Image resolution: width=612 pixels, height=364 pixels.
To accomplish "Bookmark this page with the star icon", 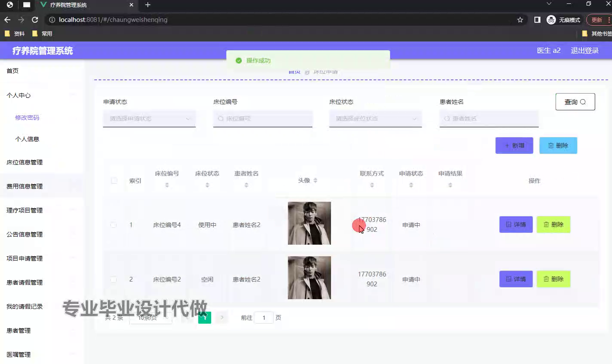I will coord(520,20).
